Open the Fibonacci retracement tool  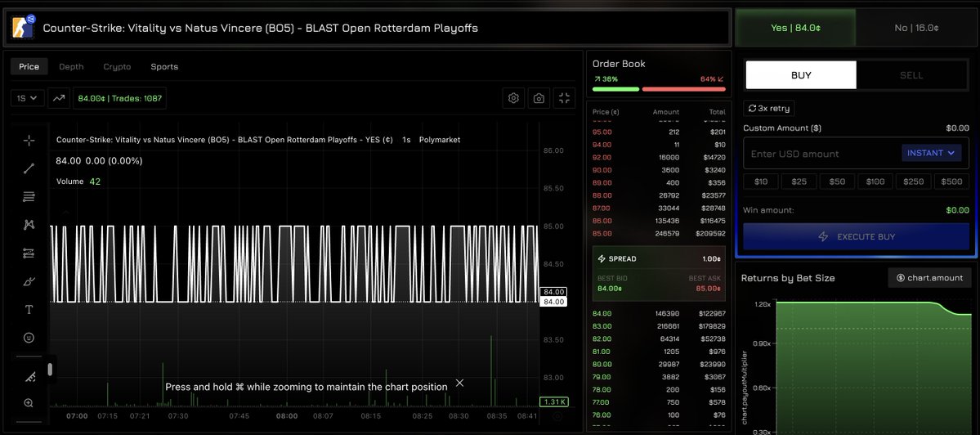29,197
